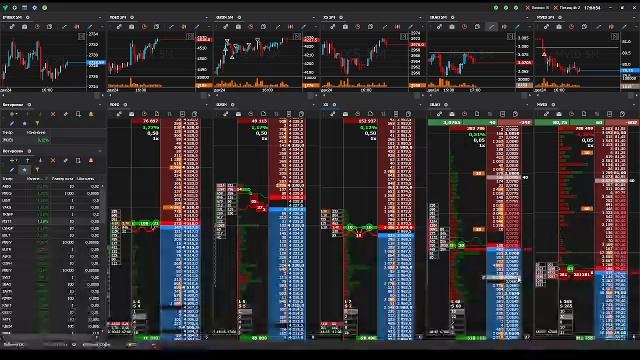Click the instruments list scroll-up arrow
Viewport: 640px width, 360px height.
point(102,186)
